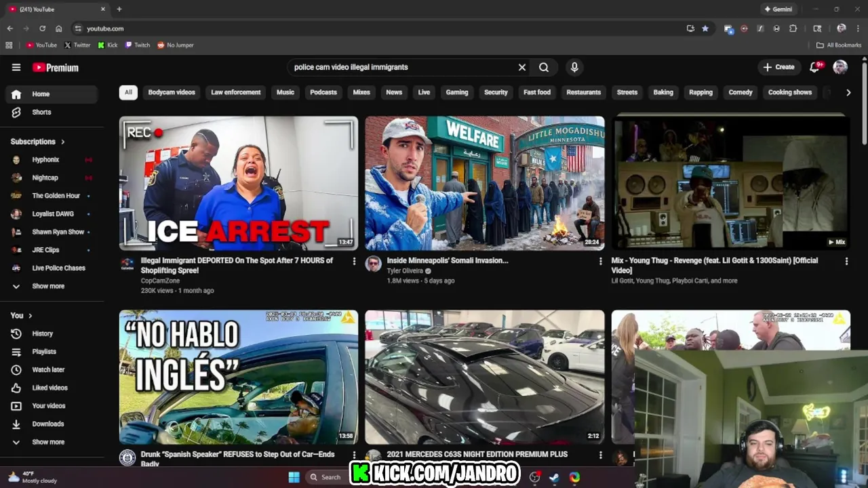
Task: Expand the Subscriptions section header
Action: coord(38,142)
